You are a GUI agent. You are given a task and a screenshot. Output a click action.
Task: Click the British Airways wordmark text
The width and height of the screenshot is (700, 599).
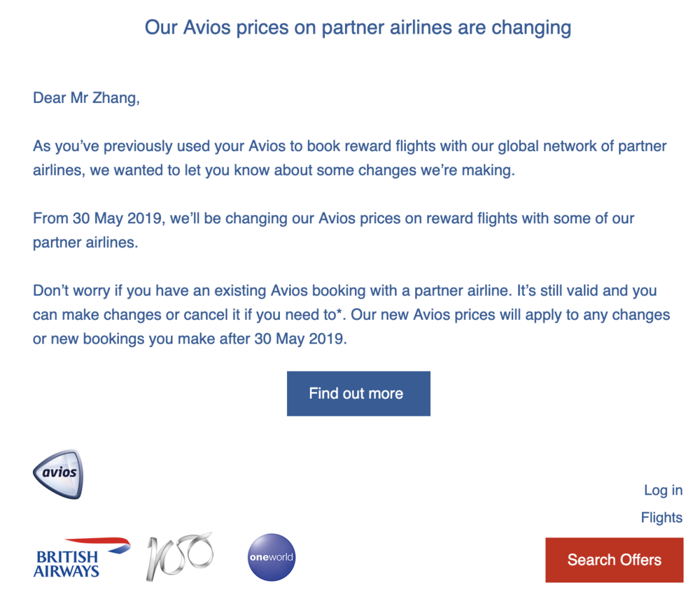(66, 564)
